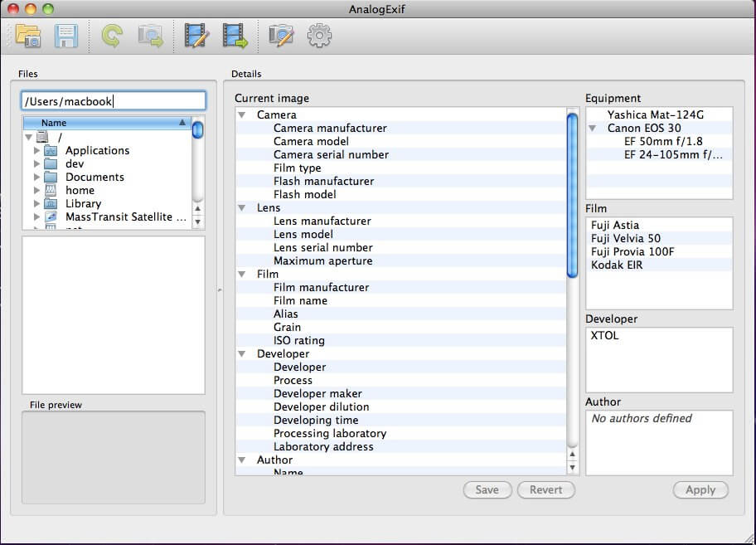Collapse the Developer section triangle
Screen dimensions: 756x545
241,354
